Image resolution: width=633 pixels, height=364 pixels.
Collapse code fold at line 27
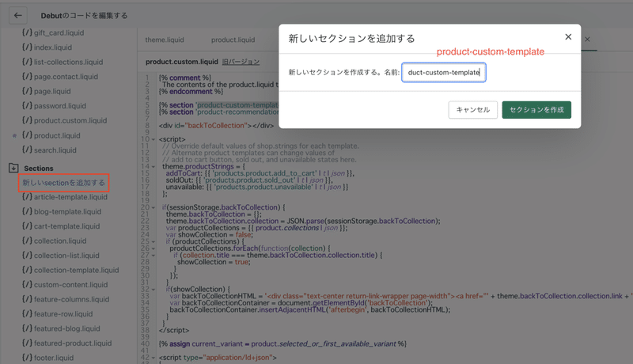[154, 256]
